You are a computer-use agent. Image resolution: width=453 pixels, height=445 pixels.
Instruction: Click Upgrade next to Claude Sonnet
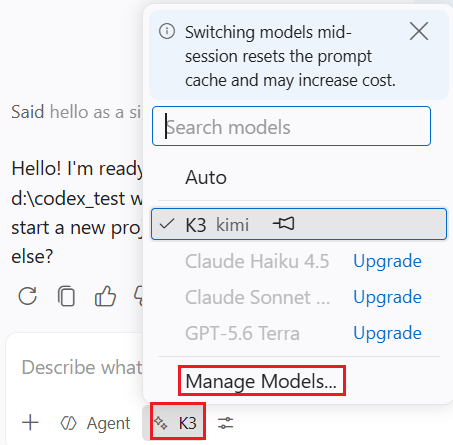coord(387,297)
